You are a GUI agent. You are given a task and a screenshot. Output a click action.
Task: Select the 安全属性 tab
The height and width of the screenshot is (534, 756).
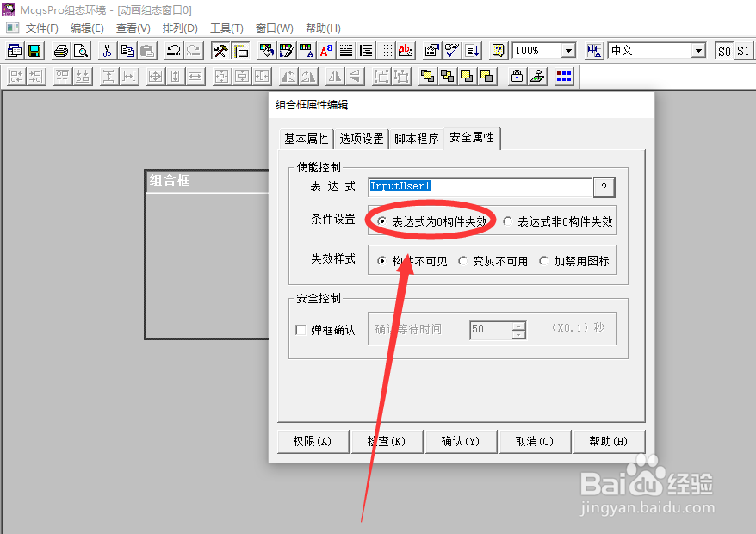click(472, 138)
